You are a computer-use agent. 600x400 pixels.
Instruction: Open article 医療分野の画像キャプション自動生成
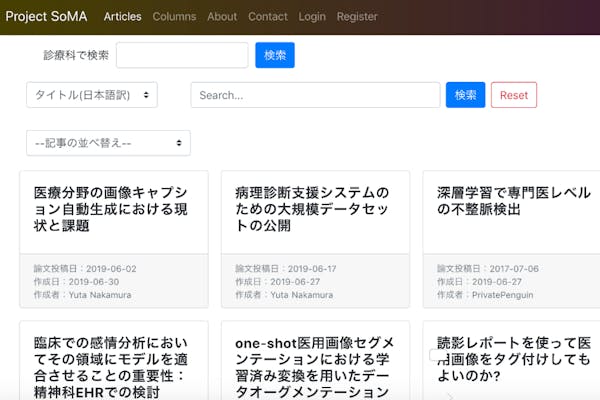(x=112, y=209)
